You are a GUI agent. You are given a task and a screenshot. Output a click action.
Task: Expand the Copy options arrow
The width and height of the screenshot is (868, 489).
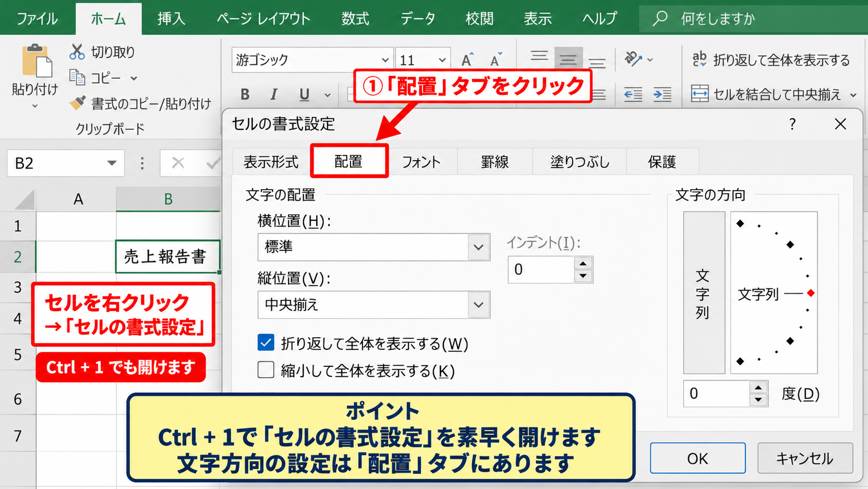[134, 78]
